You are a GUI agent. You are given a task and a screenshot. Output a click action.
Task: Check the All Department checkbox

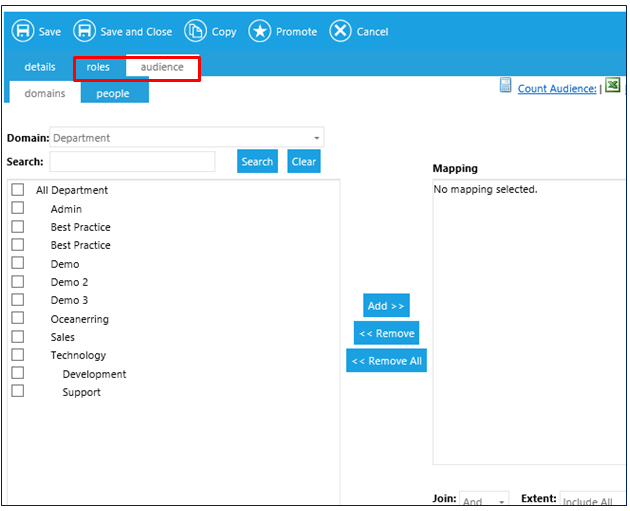(18, 190)
